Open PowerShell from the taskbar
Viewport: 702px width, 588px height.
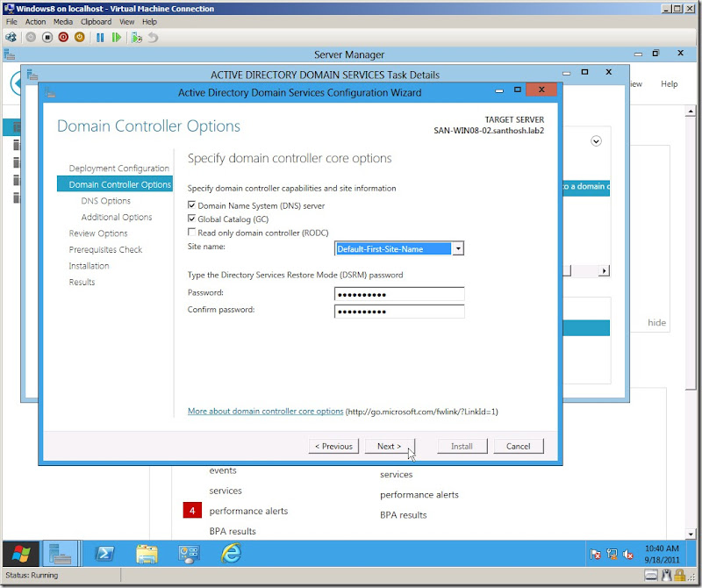click(105, 553)
